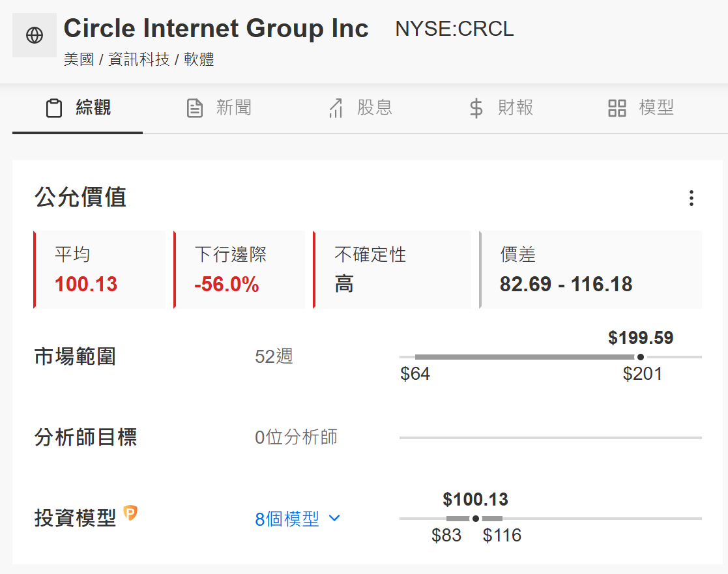Screen dimensions: 728x574
Task: Click the grid icon on 模型 tab
Action: pyautogui.click(x=617, y=108)
